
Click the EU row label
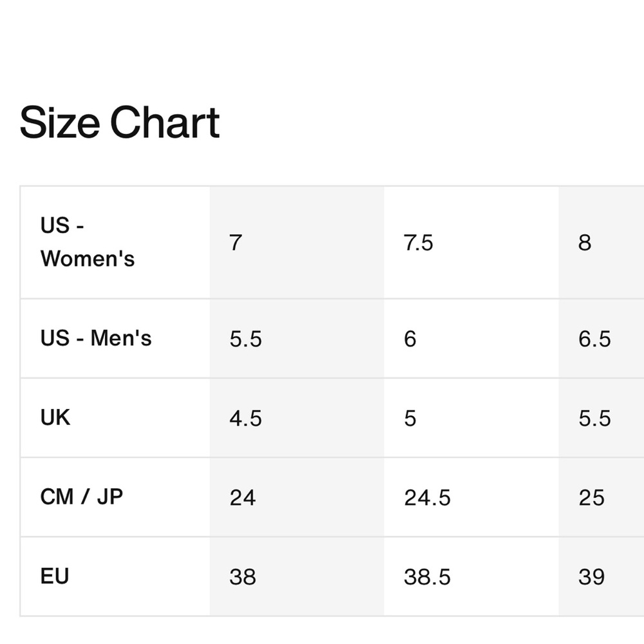(55, 576)
